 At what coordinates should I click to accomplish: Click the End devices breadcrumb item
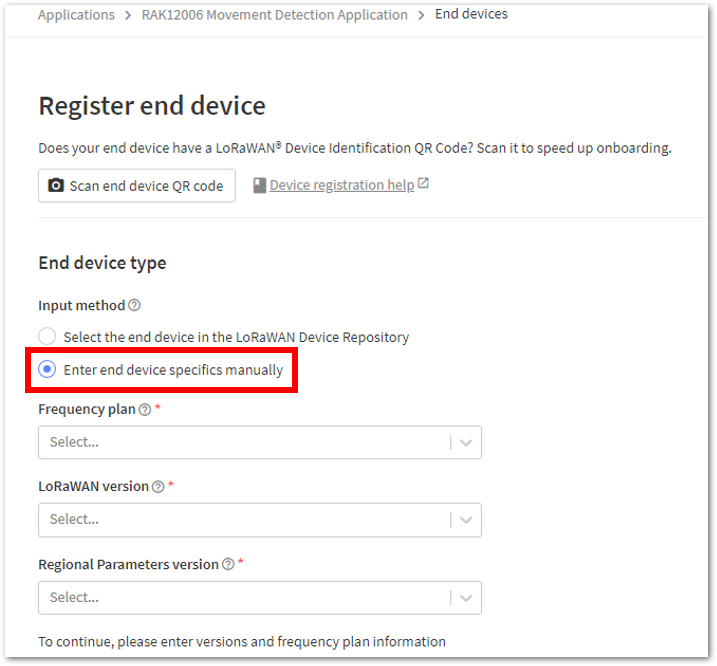point(471,14)
